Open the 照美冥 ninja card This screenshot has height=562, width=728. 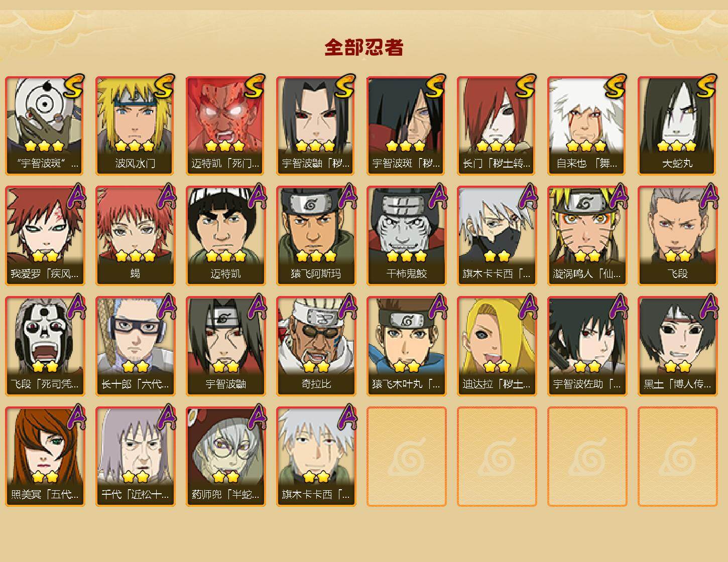(45, 457)
